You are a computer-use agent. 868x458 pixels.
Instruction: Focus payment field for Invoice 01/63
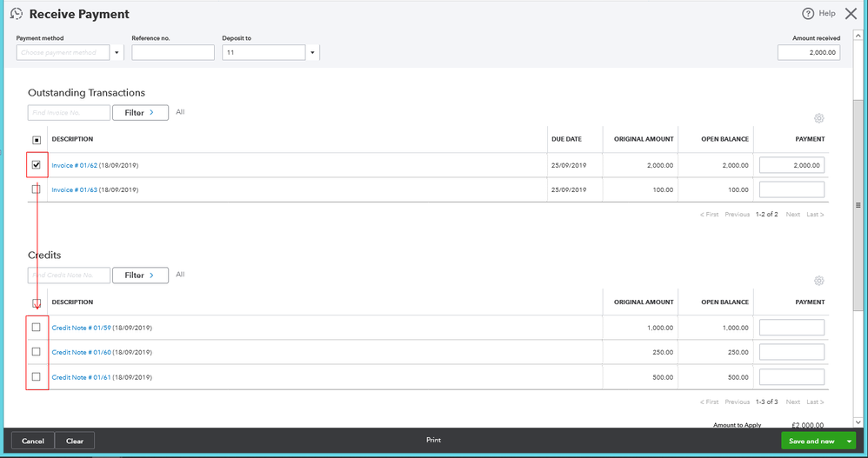[x=791, y=189]
